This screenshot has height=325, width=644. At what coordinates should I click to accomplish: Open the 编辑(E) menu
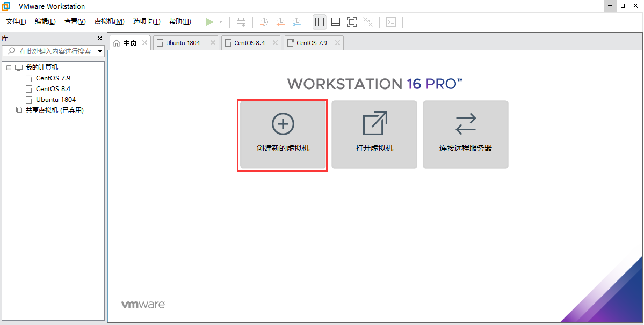pos(45,21)
